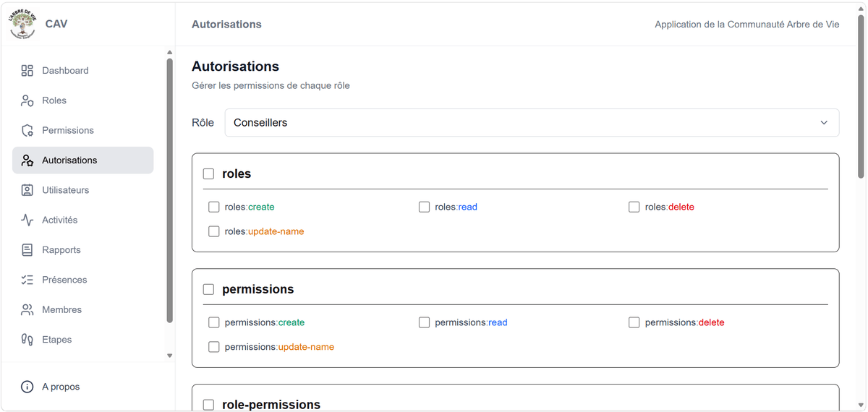Check the permissions:update-name box
Viewport: 868px width, 412px height.
coord(213,347)
